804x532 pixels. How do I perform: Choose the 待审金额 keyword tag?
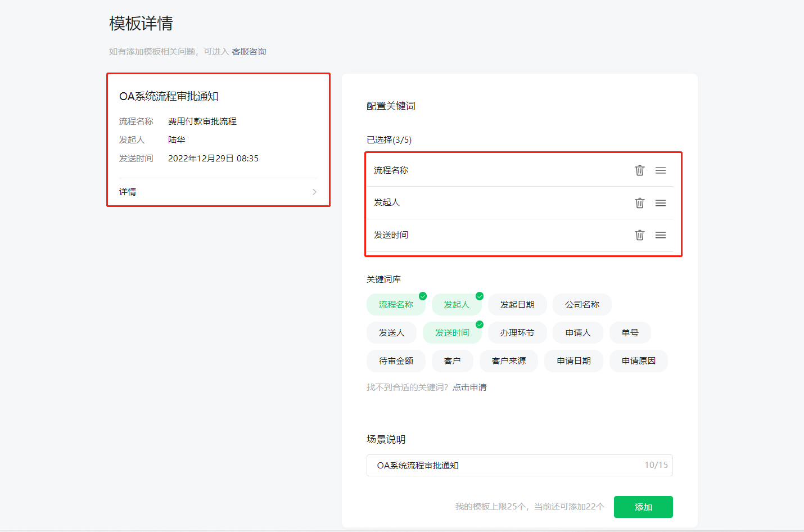pyautogui.click(x=396, y=361)
